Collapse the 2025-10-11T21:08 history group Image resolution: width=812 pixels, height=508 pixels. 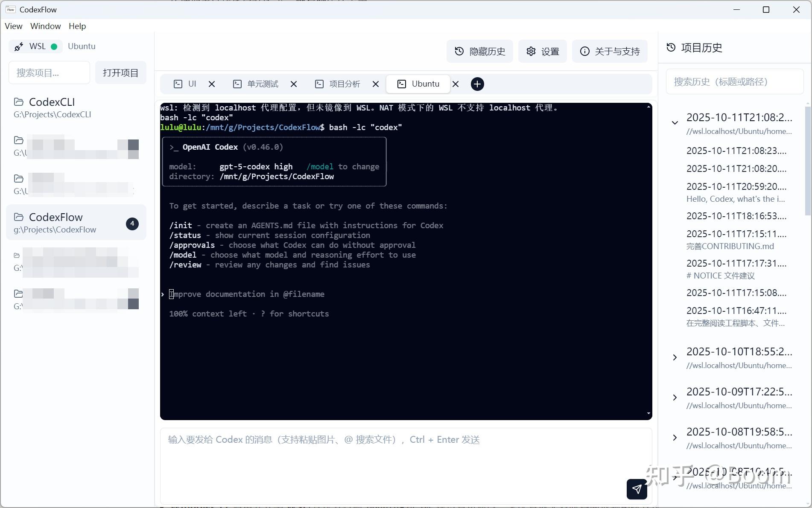(674, 123)
